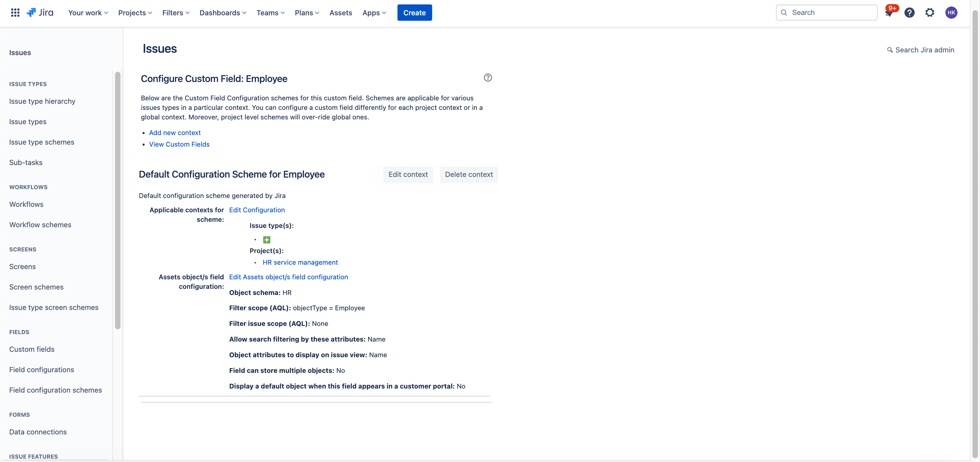Open Issue type hierarchy in sidebar
The image size is (980, 462).
[42, 101]
